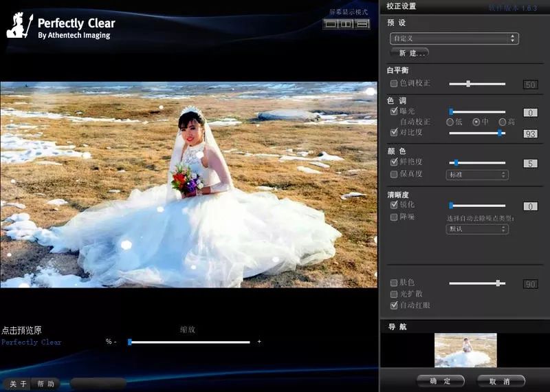Screen dimensions: 550x392
Task: Click the 曝光 exposure slider track
Action: coord(477,112)
